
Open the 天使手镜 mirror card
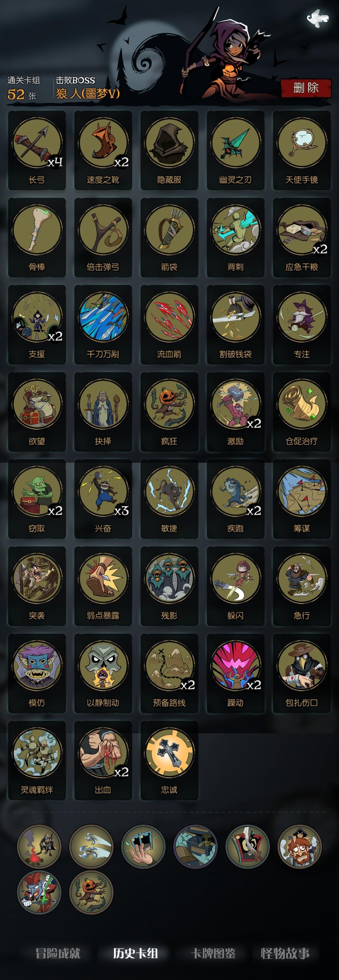click(x=302, y=151)
